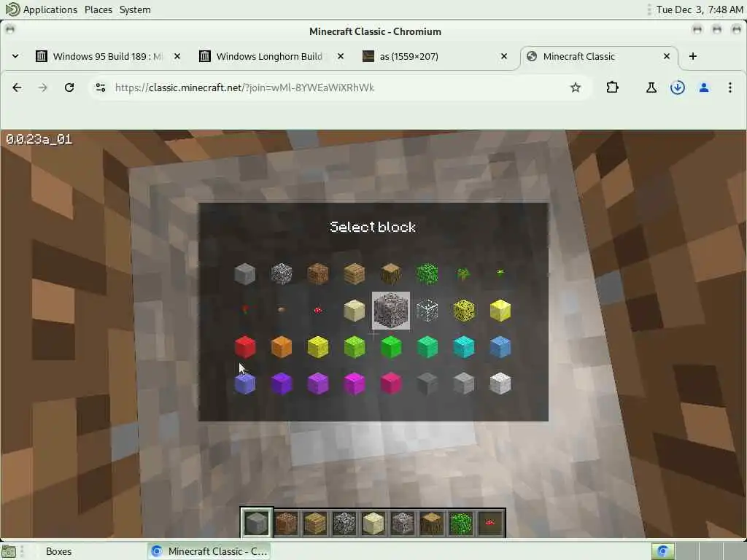Pick the cobblestone block in the Select block grid
747x560 pixels.
pyautogui.click(x=282, y=274)
